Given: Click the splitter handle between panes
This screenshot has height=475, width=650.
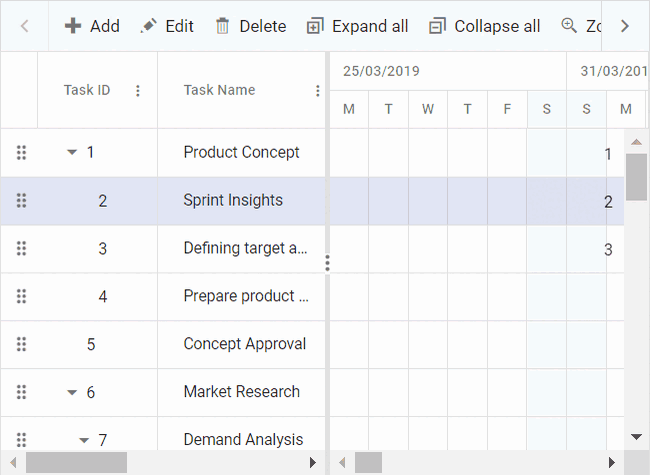Looking at the screenshot, I should click(327, 263).
